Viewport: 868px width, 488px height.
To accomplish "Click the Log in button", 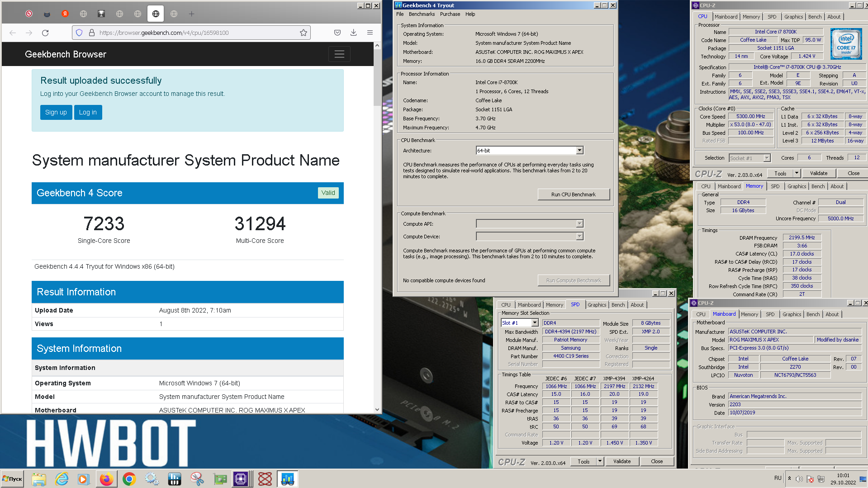I will 88,113.
